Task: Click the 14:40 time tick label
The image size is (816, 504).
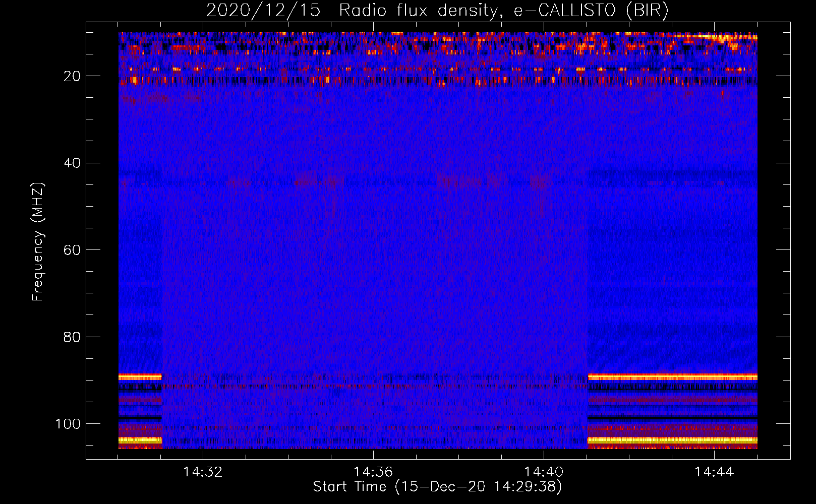Action: (x=544, y=472)
